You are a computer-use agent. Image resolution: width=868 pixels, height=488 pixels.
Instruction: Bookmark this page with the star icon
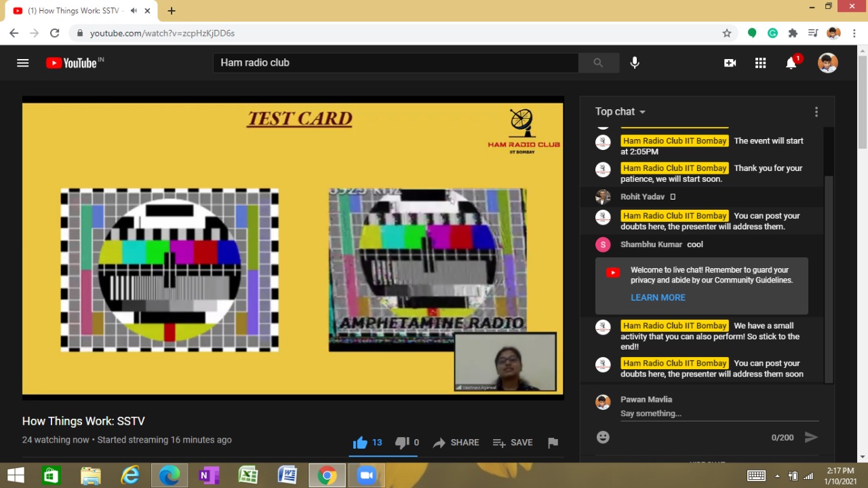(x=727, y=33)
